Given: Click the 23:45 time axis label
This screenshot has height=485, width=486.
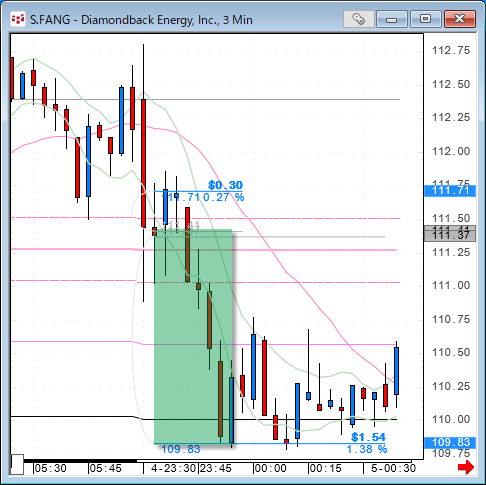Looking at the screenshot, I should [216, 468].
